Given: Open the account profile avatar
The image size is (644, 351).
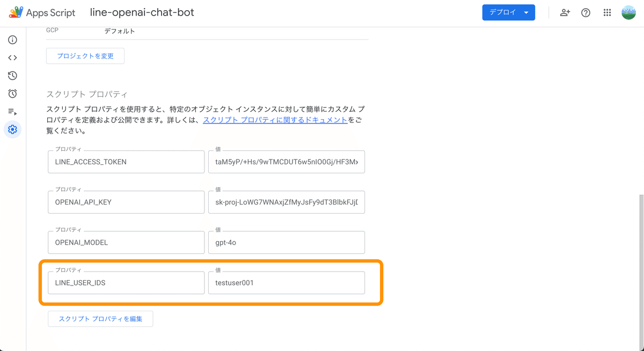Looking at the screenshot, I should point(628,12).
